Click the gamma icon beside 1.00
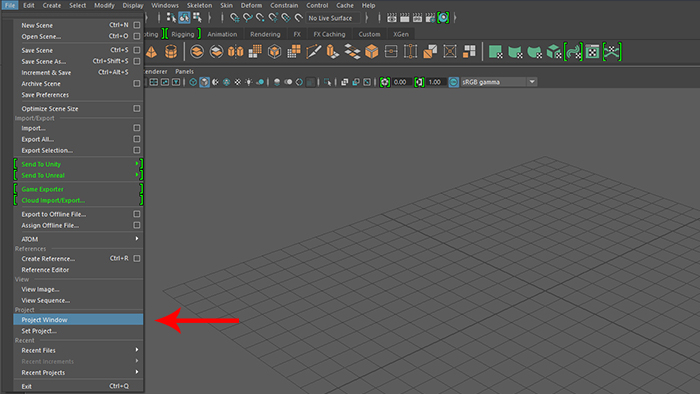Viewport: 700px width, 394px height. click(x=419, y=82)
